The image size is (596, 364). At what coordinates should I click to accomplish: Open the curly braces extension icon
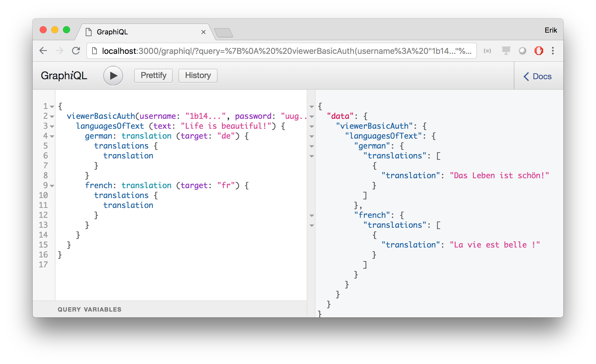tap(488, 51)
